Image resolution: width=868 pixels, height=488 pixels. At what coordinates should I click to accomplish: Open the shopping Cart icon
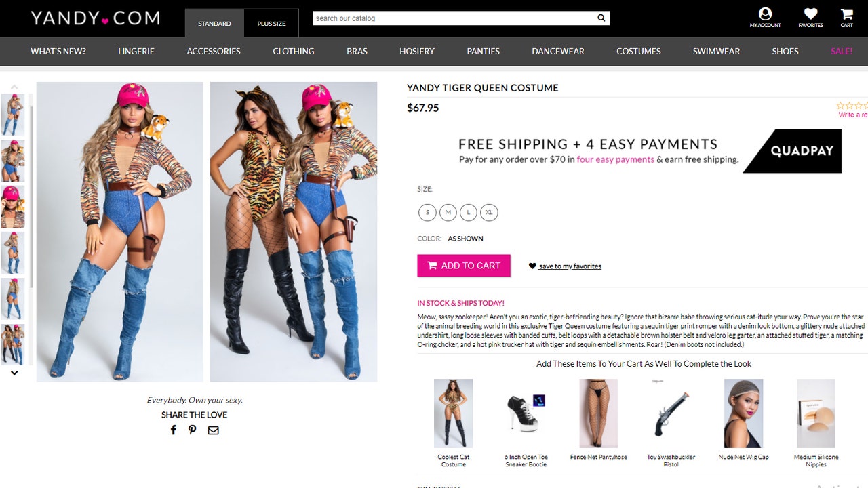(x=847, y=14)
